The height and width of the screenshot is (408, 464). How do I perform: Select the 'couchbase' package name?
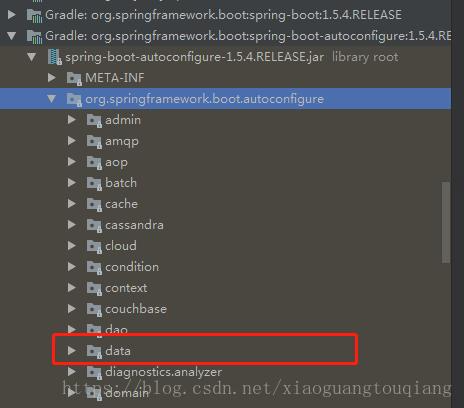tap(136, 309)
